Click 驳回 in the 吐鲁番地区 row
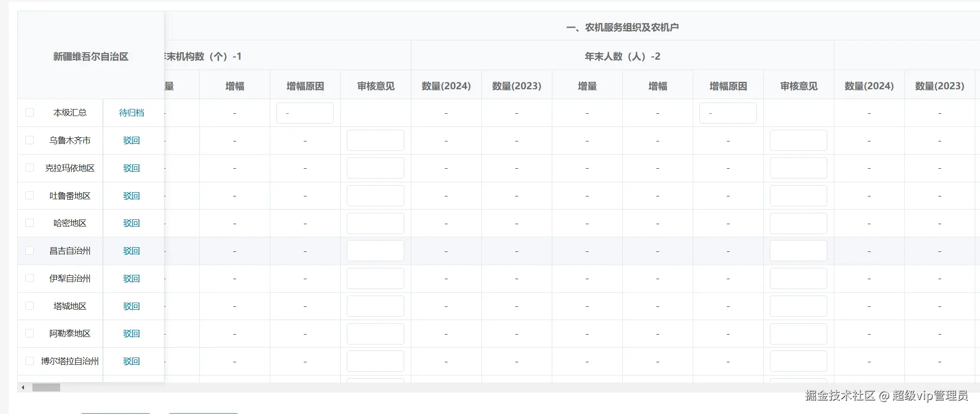The height and width of the screenshot is (414, 980). [x=132, y=196]
